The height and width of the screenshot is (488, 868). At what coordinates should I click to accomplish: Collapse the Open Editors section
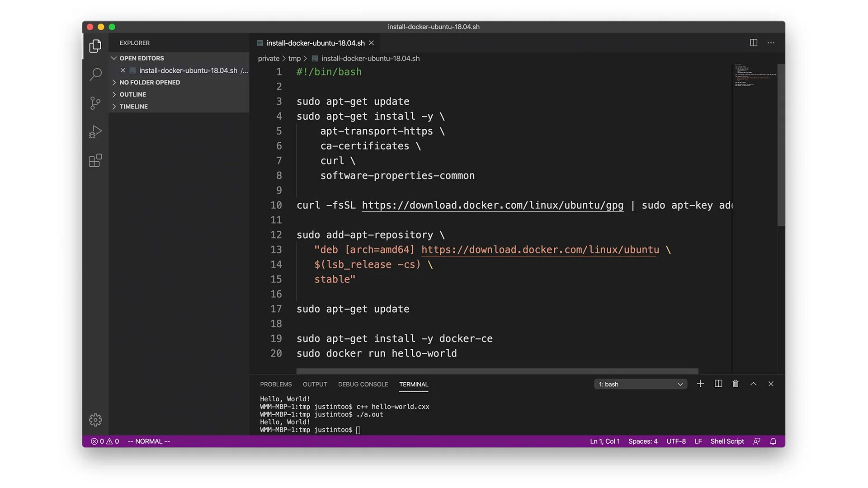point(141,58)
